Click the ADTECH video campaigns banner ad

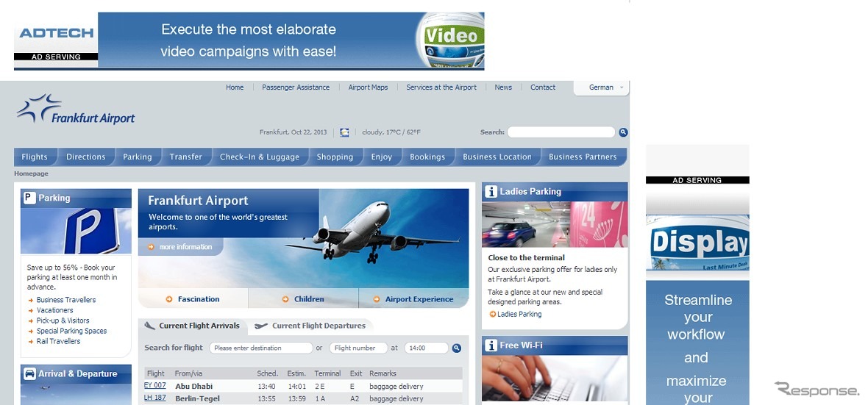249,41
